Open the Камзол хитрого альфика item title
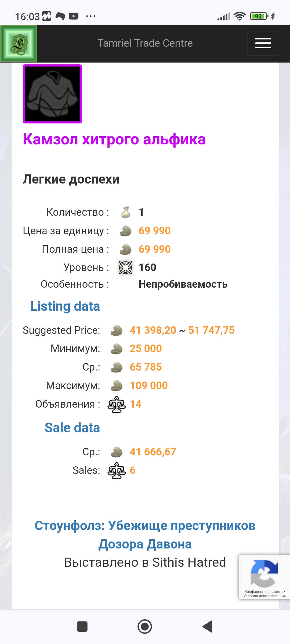The width and height of the screenshot is (290, 644). pyautogui.click(x=114, y=139)
